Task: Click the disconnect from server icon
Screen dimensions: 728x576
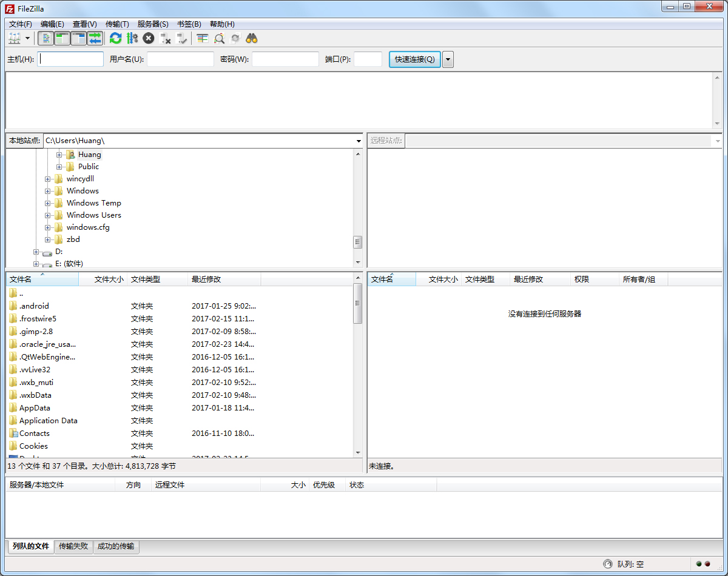Action: click(165, 38)
